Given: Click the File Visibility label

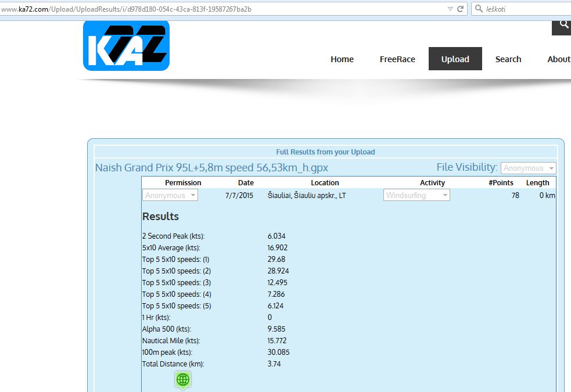Looking at the screenshot, I should [x=467, y=167].
